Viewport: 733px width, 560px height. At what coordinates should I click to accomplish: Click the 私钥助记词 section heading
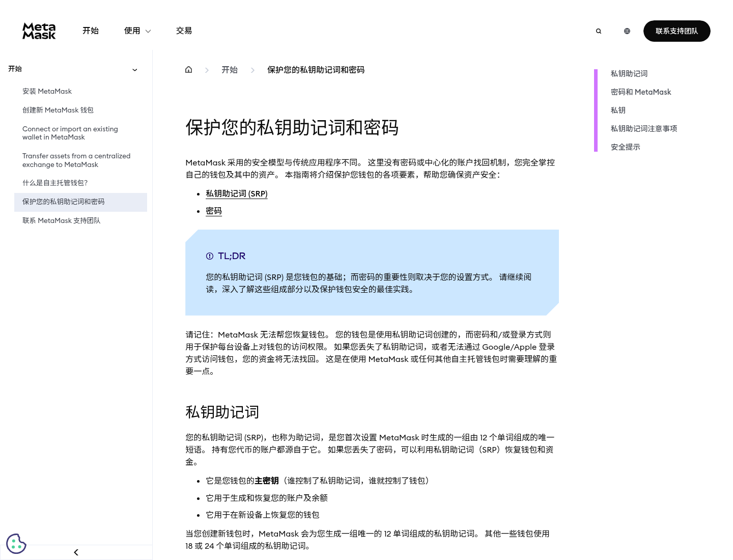222,412
